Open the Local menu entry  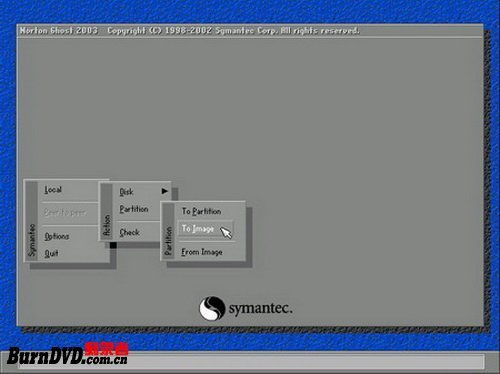53,190
